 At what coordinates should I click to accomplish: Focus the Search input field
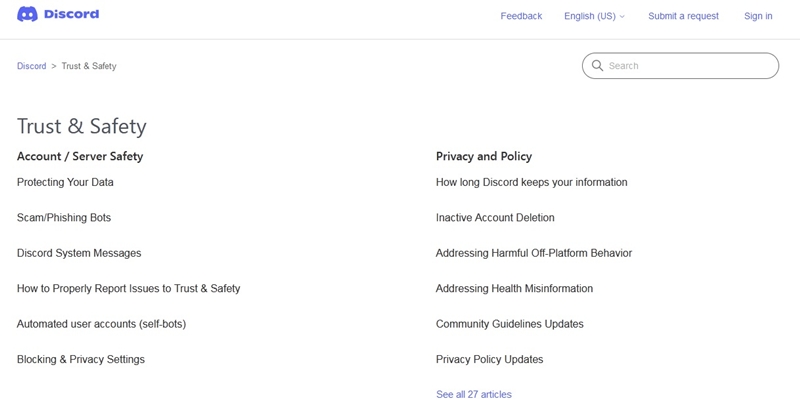click(680, 65)
